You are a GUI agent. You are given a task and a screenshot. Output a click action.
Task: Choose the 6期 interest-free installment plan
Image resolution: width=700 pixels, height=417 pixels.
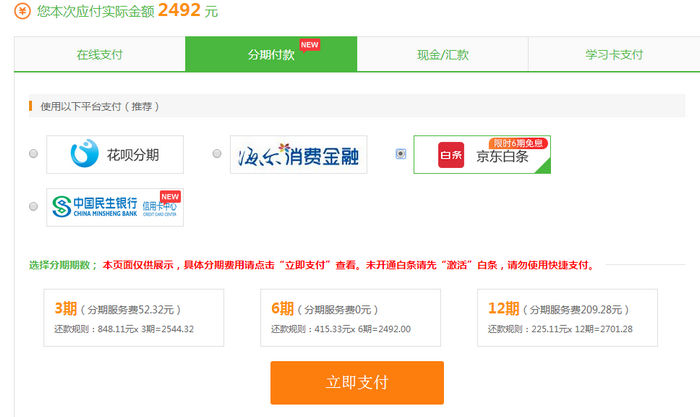[350, 318]
